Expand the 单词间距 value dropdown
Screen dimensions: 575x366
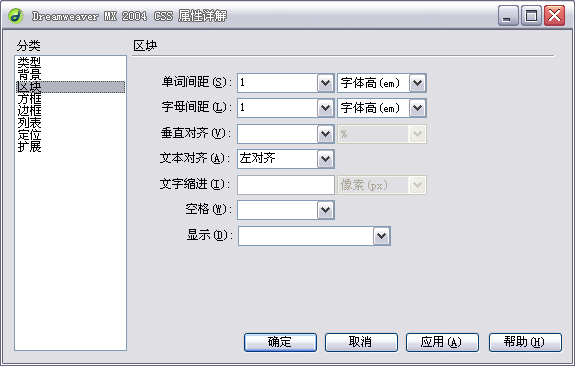pos(325,83)
